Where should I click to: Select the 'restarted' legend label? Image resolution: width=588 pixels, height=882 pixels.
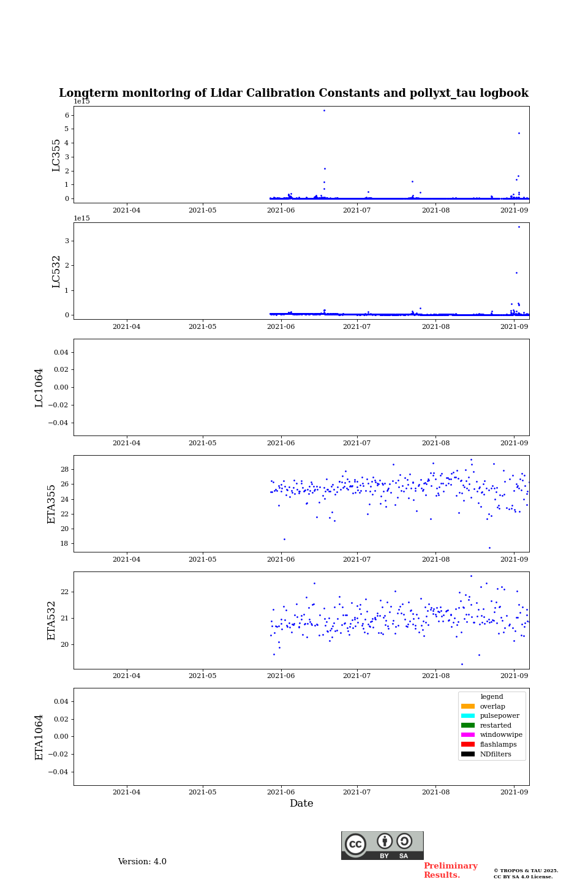coord(496,725)
